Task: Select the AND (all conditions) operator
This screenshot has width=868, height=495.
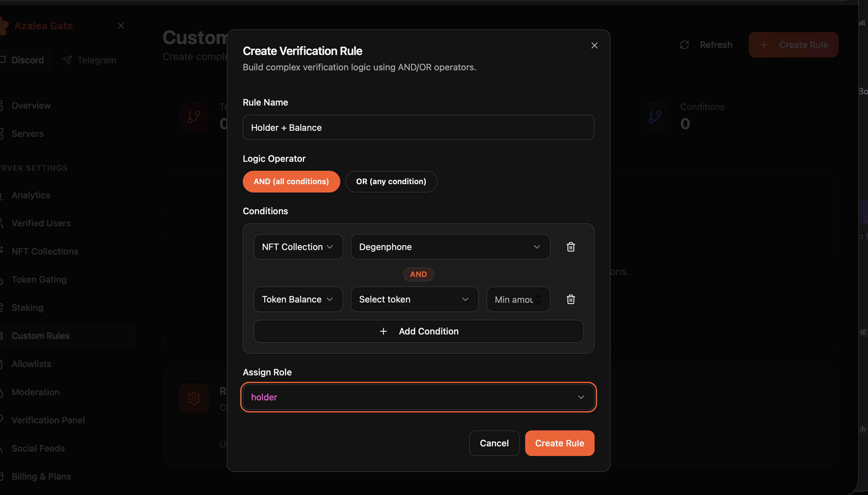Action: 291,182
